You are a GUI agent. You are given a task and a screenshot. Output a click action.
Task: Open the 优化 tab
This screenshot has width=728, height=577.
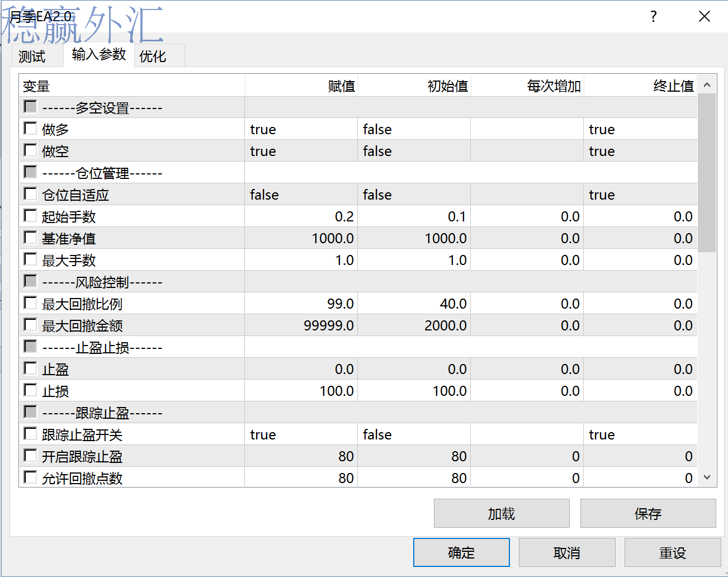(153, 56)
